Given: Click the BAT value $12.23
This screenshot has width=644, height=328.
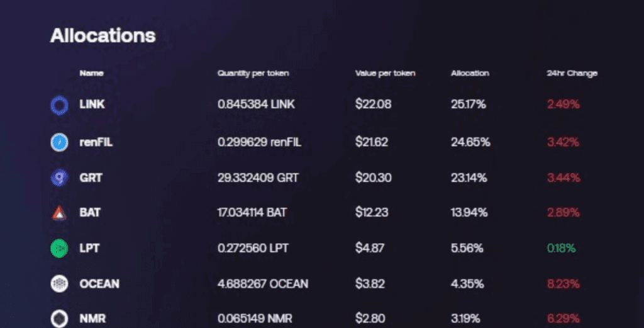Looking at the screenshot, I should pos(372,213).
